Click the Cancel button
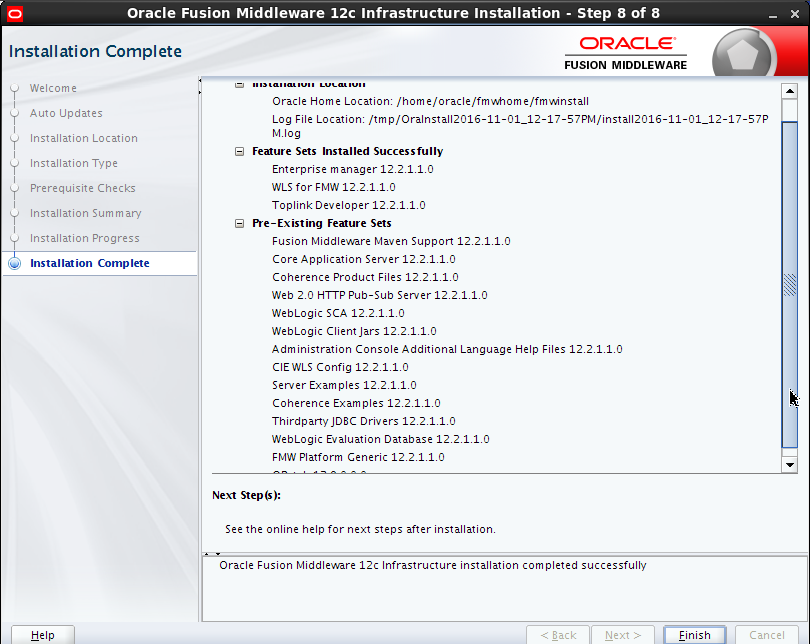Viewport: 810px width, 644px height. (767, 635)
